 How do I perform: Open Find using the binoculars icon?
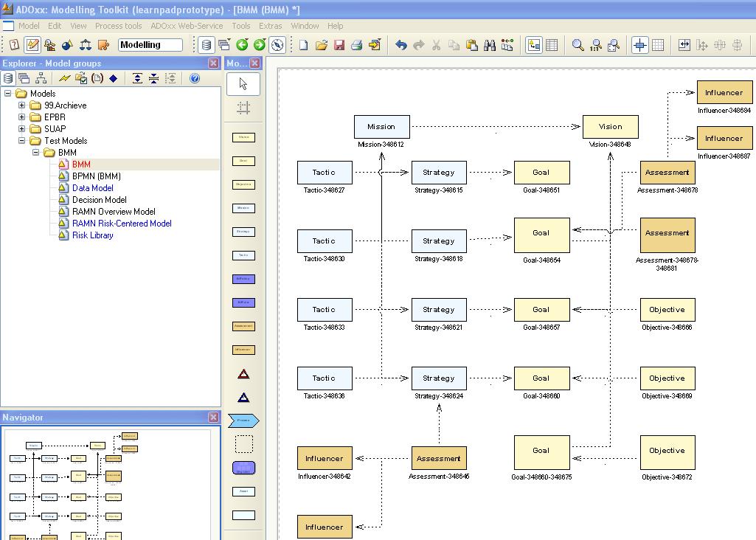coord(490,45)
